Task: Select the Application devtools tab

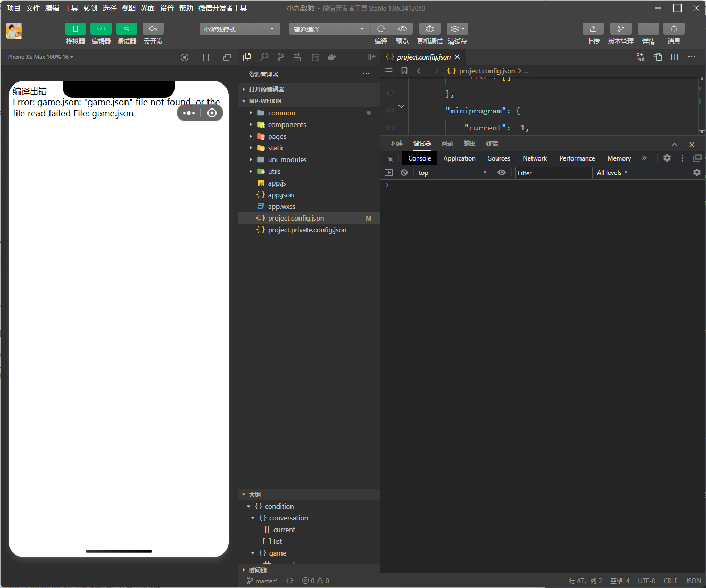Action: click(x=459, y=158)
